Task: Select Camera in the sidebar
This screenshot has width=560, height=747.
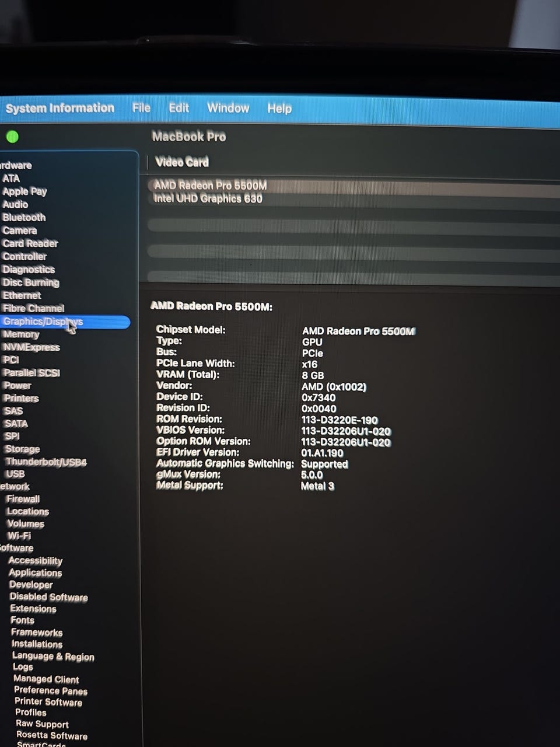Action: [19, 231]
